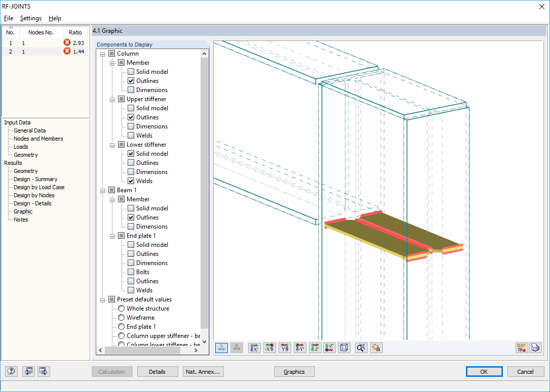Open General Data in navigator
The width and height of the screenshot is (550, 392).
pos(30,130)
